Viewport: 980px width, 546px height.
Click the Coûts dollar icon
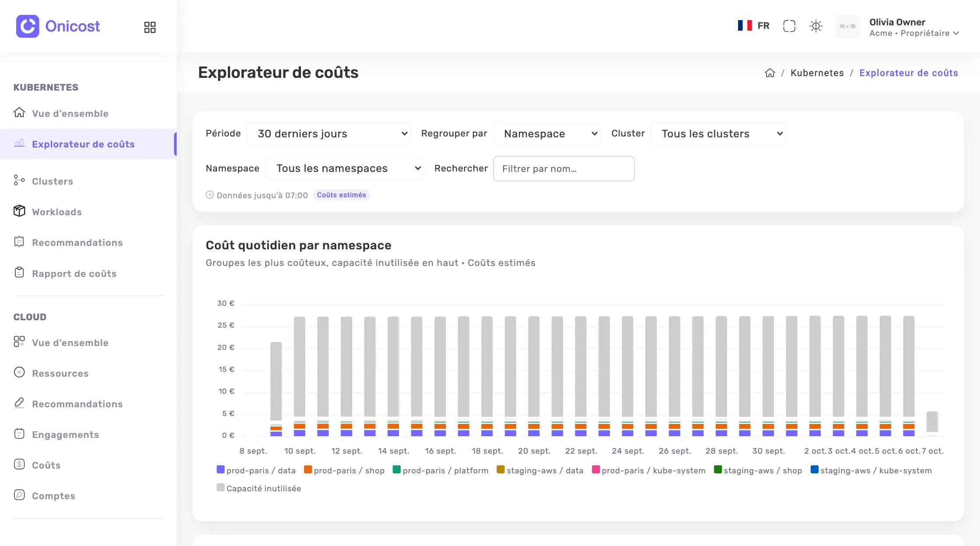pyautogui.click(x=19, y=464)
